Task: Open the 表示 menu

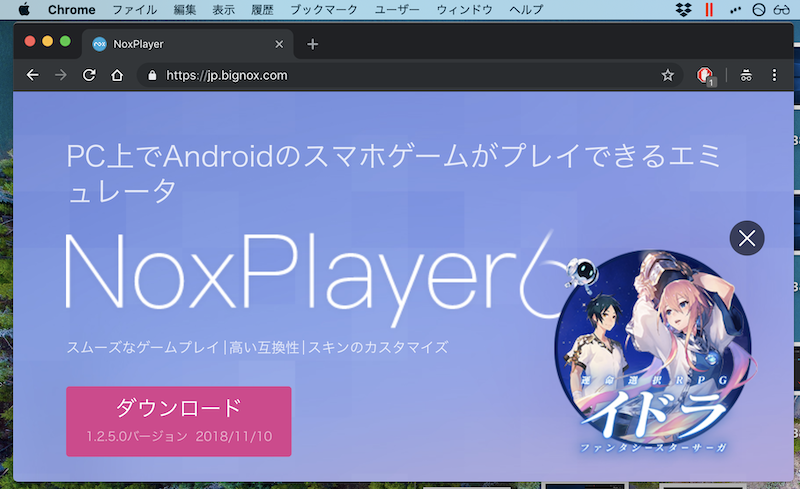Action: coord(223,10)
